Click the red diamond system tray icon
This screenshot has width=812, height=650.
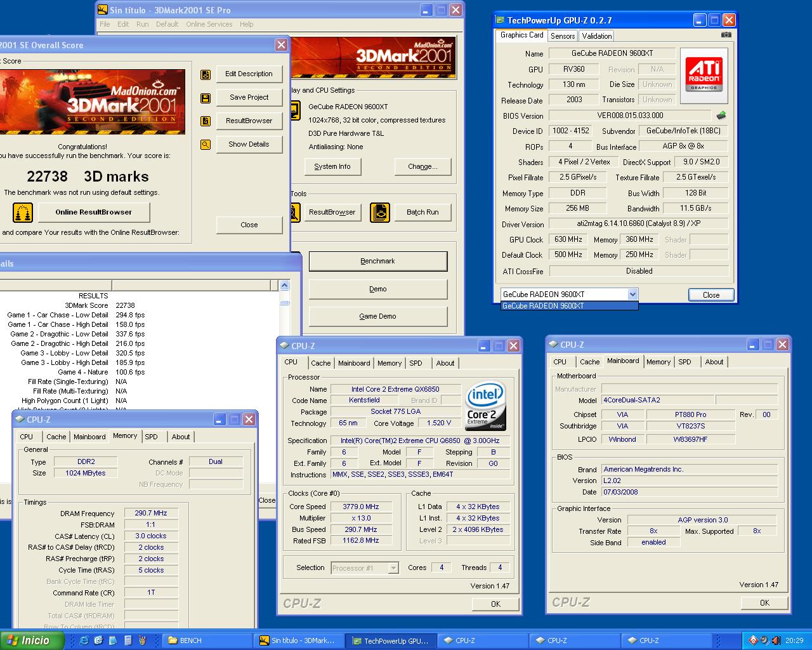click(753, 640)
